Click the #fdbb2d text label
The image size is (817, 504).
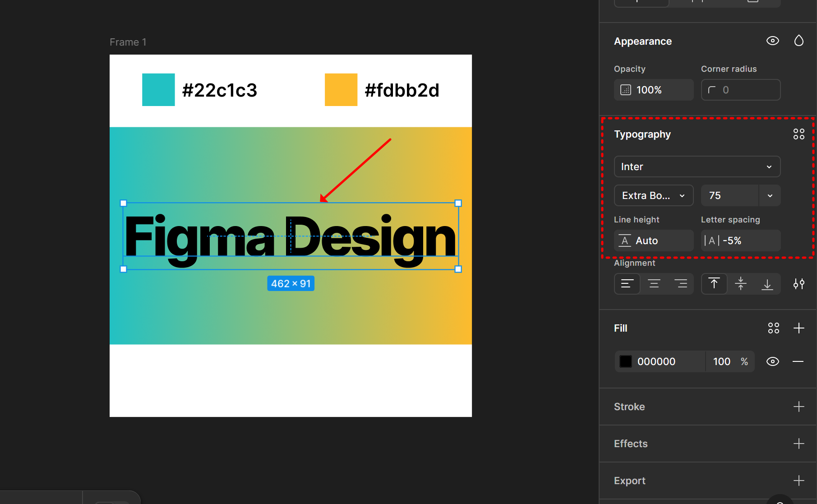tap(402, 90)
